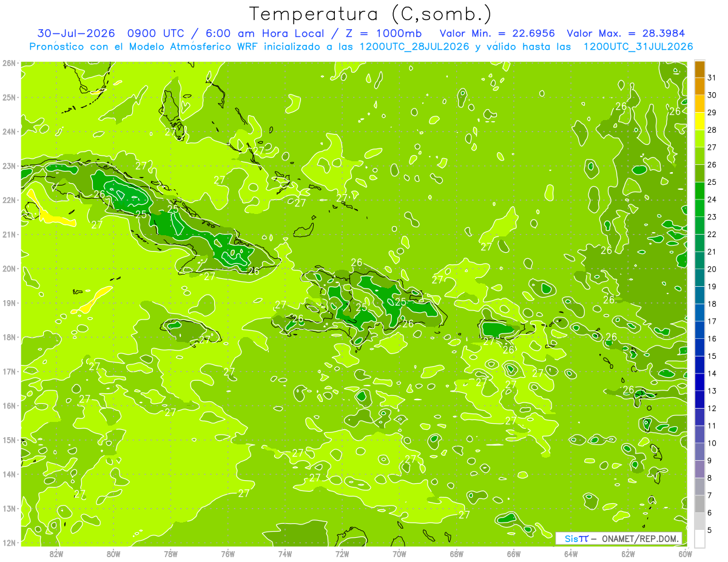
Task: Click the colorbar segment between 24 and 25
Action: (x=699, y=191)
